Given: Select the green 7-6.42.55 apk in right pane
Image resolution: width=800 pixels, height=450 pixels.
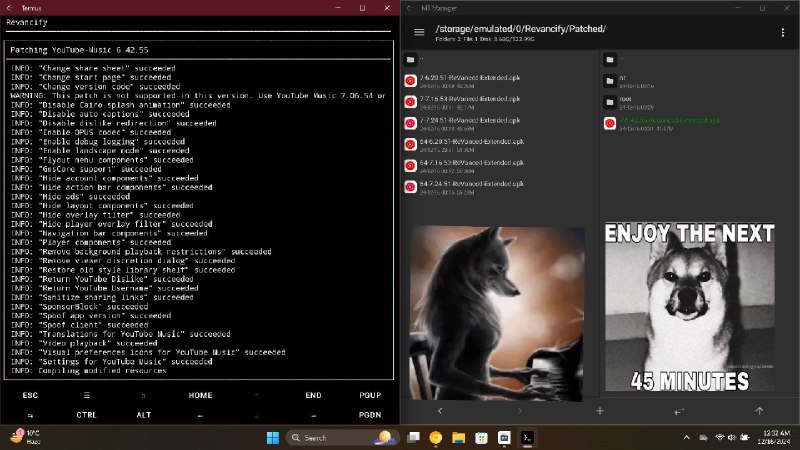Looking at the screenshot, I should 699,123.
